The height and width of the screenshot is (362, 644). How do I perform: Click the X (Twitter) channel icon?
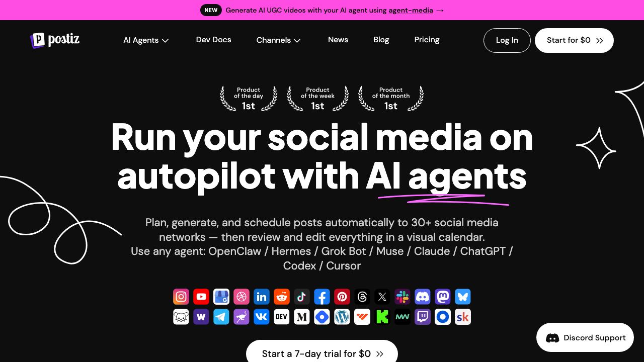pyautogui.click(x=382, y=297)
